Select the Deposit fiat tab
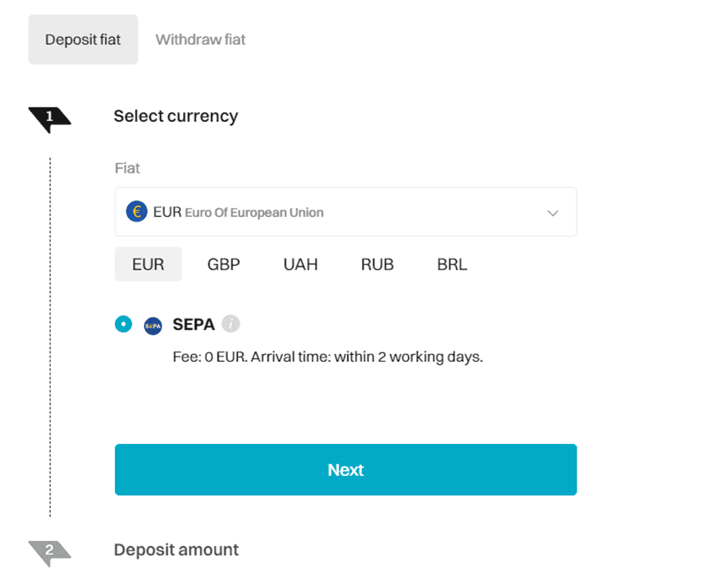 coord(82,39)
